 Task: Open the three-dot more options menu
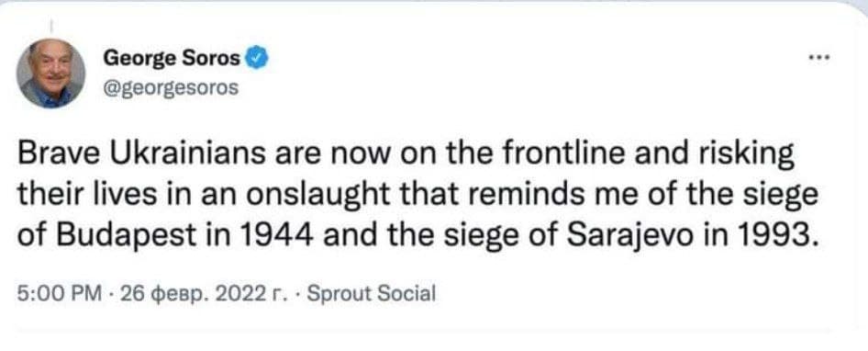[820, 57]
